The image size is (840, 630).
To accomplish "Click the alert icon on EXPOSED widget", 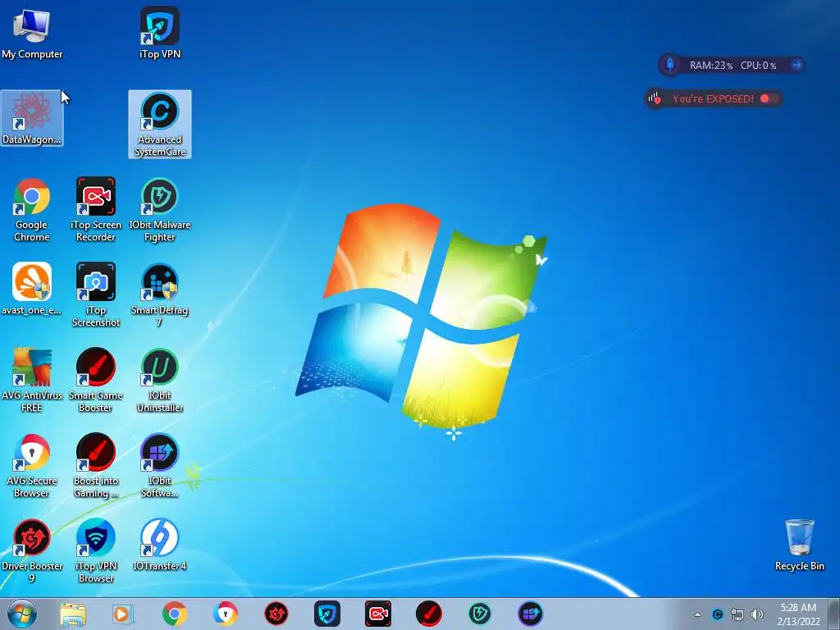I will (654, 98).
